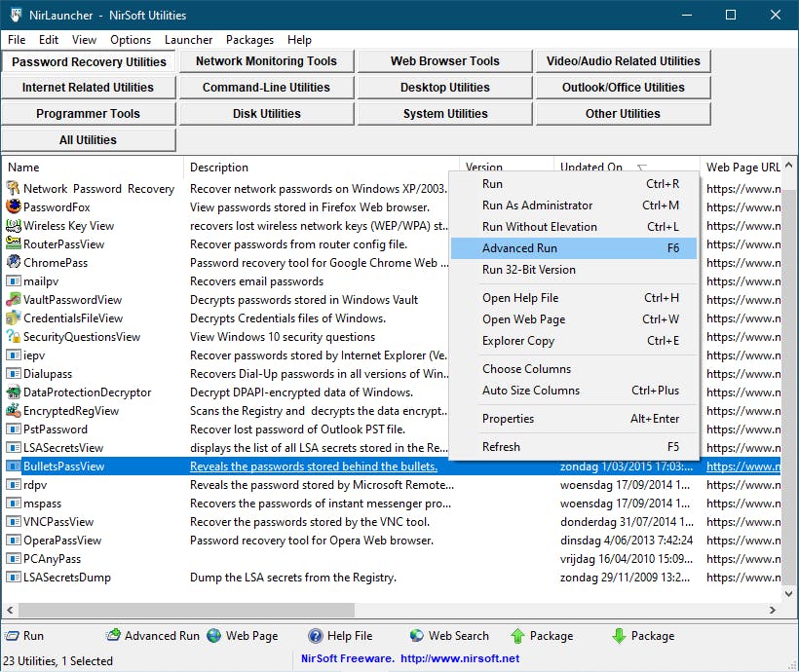Click the Advanced Run toolbar icon
This screenshot has width=799, height=672.
(x=113, y=635)
